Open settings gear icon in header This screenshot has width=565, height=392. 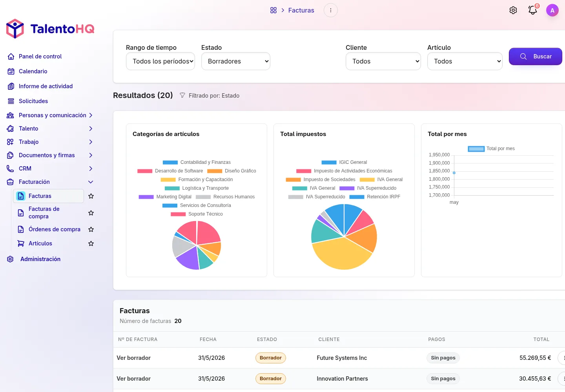[x=513, y=10]
